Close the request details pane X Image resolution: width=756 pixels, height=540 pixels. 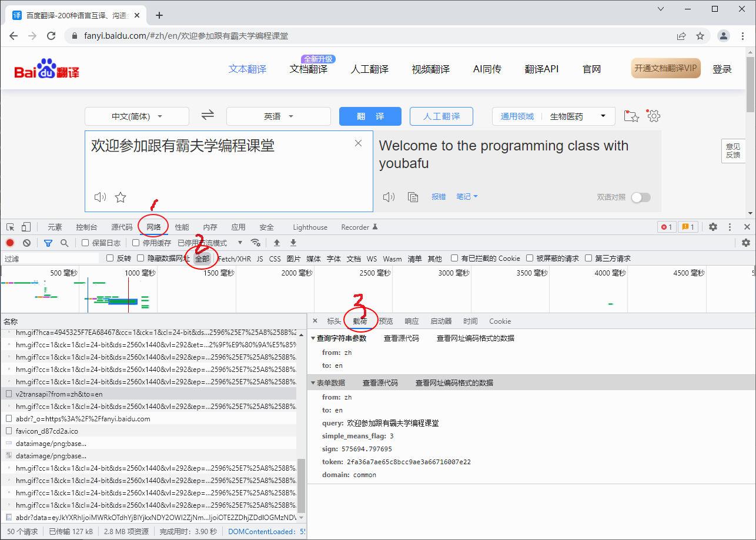coord(315,321)
